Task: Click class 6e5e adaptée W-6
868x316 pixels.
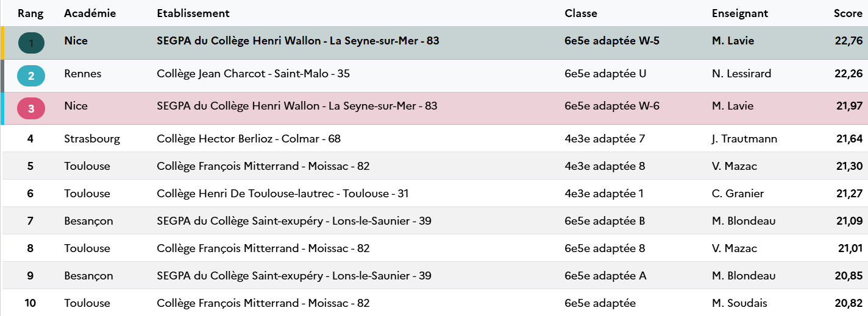Action: (612, 106)
